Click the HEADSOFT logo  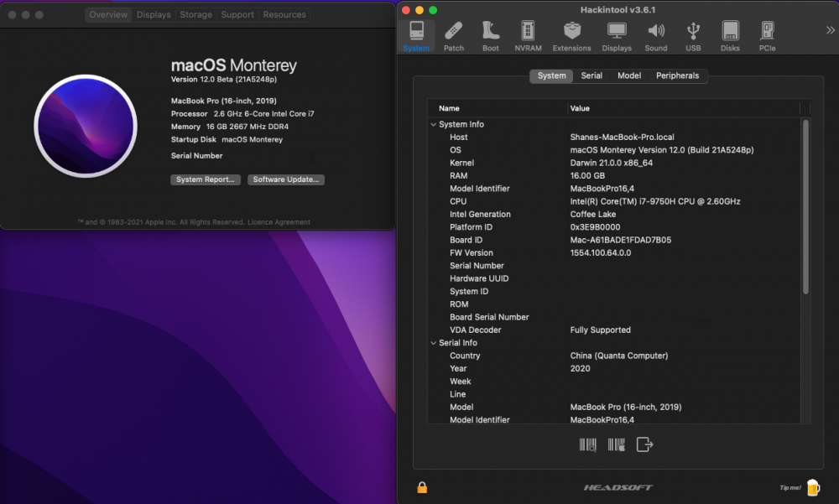pos(618,487)
